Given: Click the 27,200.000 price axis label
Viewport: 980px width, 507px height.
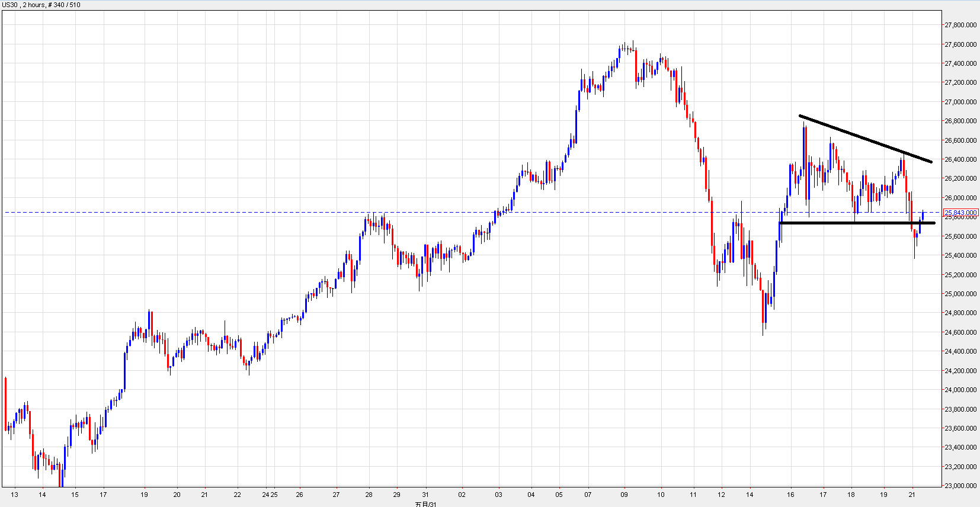Looking at the screenshot, I should coord(960,82).
